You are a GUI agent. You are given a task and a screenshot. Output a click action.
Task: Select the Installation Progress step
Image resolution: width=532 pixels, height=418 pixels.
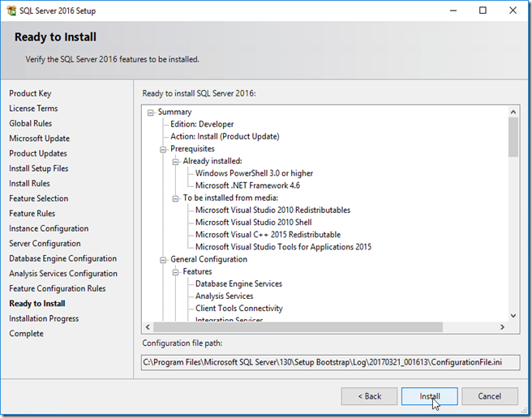(x=44, y=318)
